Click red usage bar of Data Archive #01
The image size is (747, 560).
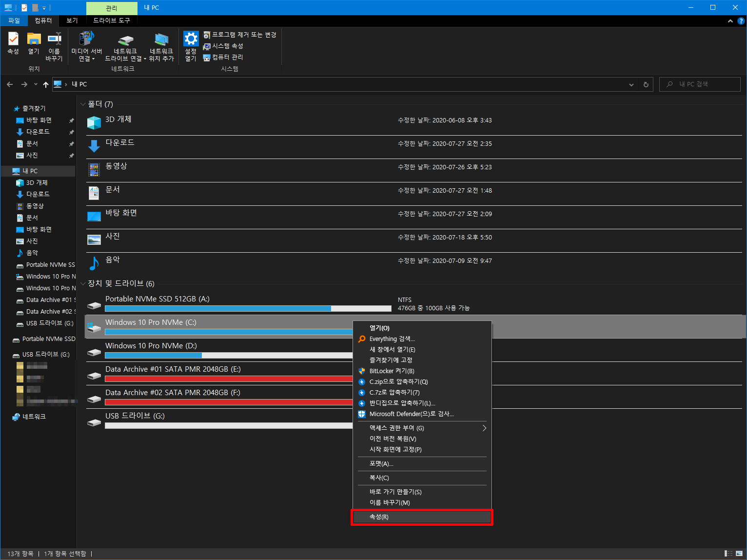(x=229, y=379)
